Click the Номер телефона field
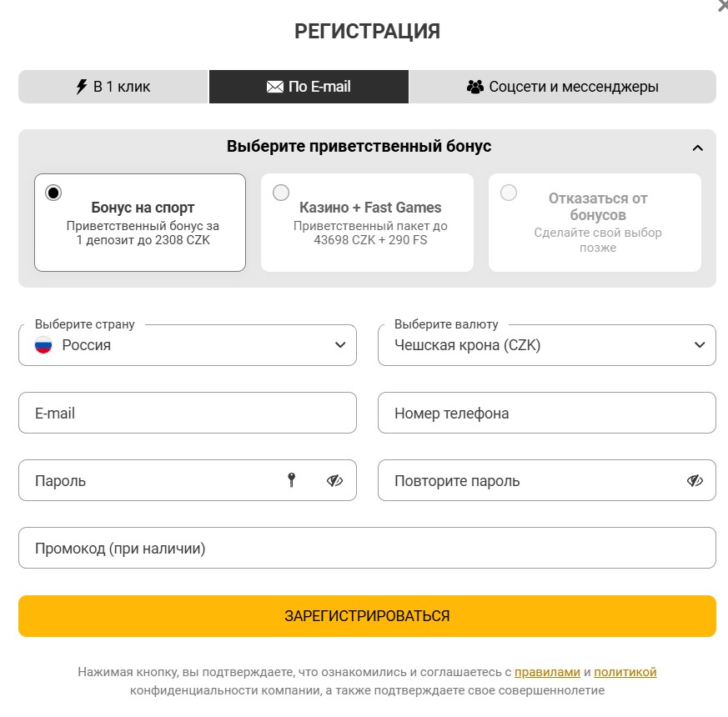The width and height of the screenshot is (728, 717). pyautogui.click(x=546, y=412)
